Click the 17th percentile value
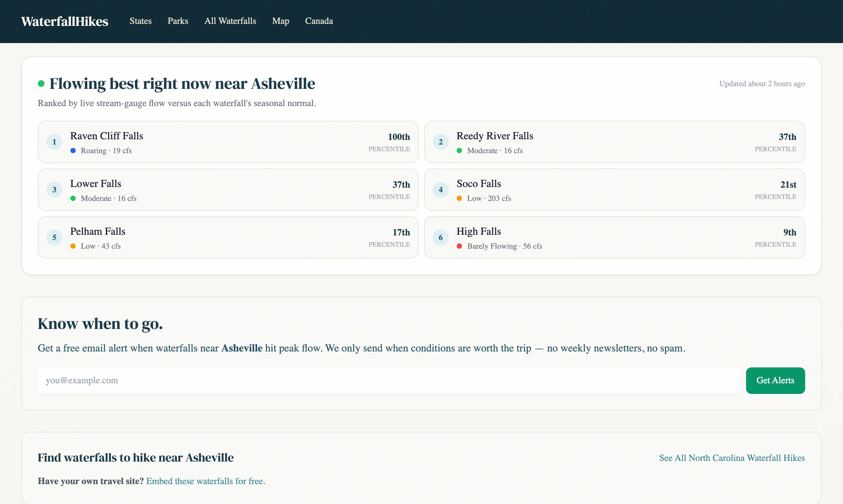This screenshot has height=504, width=843. pyautogui.click(x=401, y=232)
